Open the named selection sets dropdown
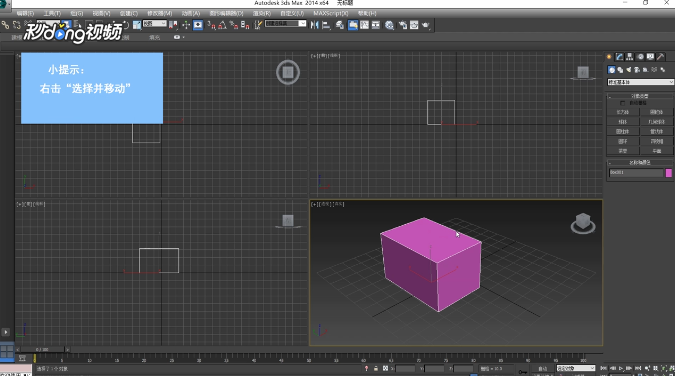The width and height of the screenshot is (675, 376). [285, 24]
